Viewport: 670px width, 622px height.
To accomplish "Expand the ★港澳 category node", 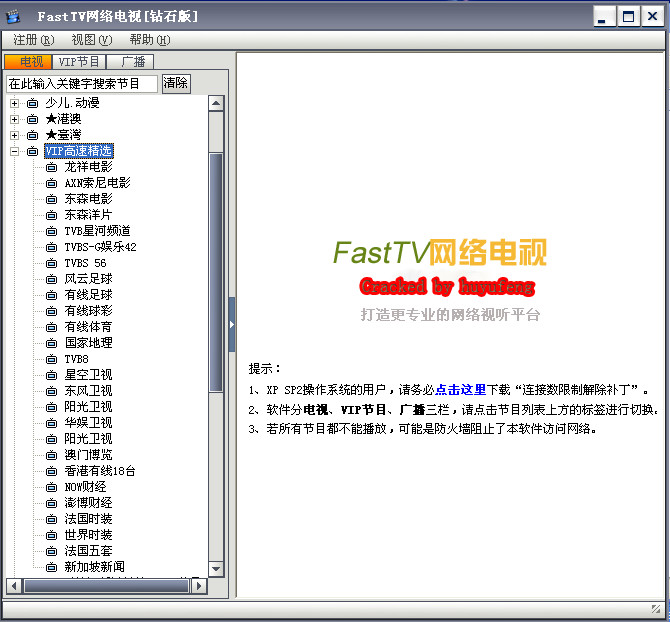I will tap(14, 119).
